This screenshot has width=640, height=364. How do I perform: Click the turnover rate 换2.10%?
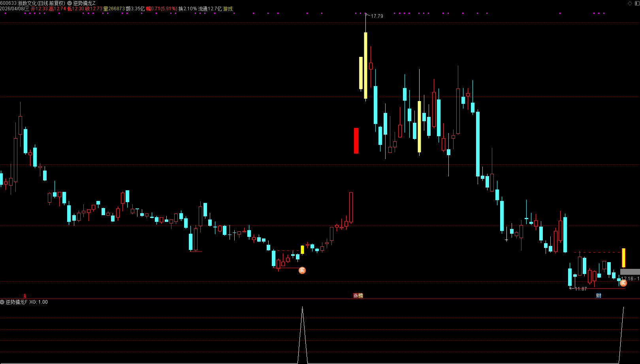click(188, 9)
